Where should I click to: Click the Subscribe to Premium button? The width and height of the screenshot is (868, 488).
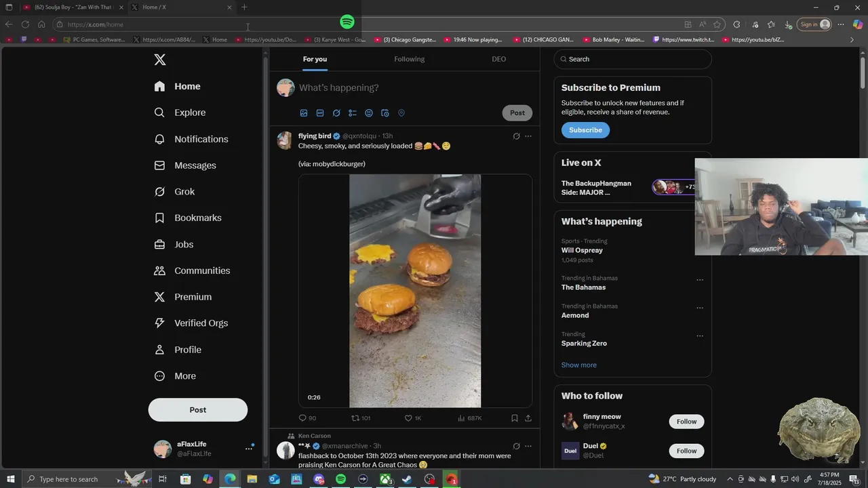(585, 130)
